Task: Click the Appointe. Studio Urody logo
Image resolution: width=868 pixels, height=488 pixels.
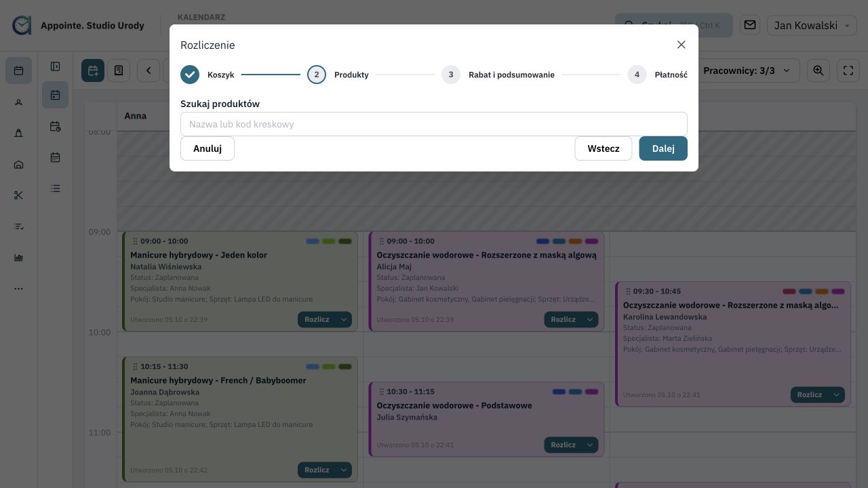Action: [79, 25]
